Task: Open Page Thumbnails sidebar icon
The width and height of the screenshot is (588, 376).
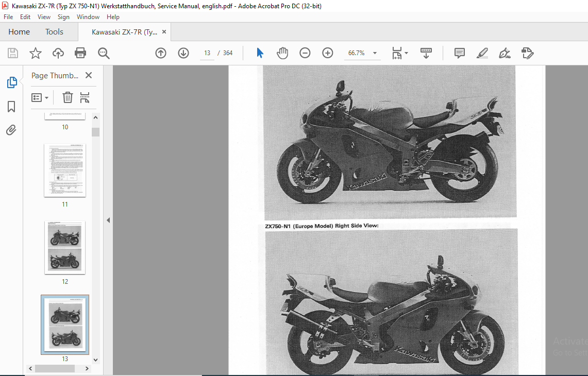Action: tap(12, 82)
